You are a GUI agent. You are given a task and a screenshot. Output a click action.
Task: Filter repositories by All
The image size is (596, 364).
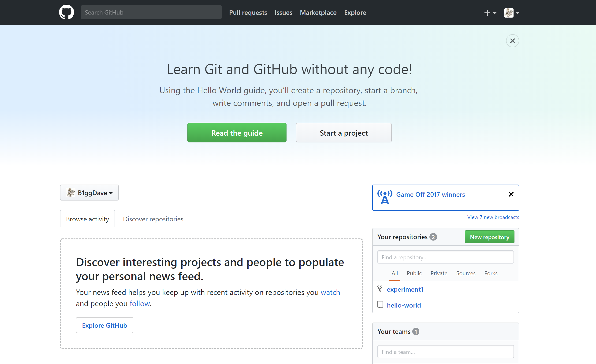click(x=395, y=273)
